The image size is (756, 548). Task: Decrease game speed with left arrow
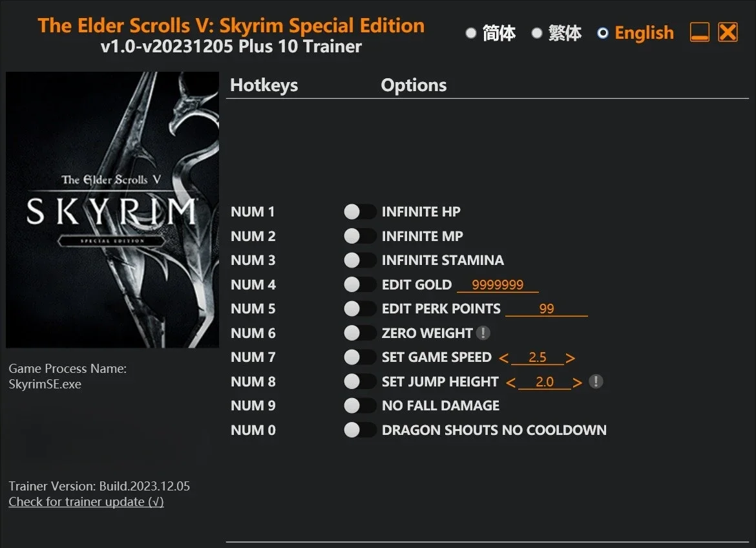click(504, 358)
